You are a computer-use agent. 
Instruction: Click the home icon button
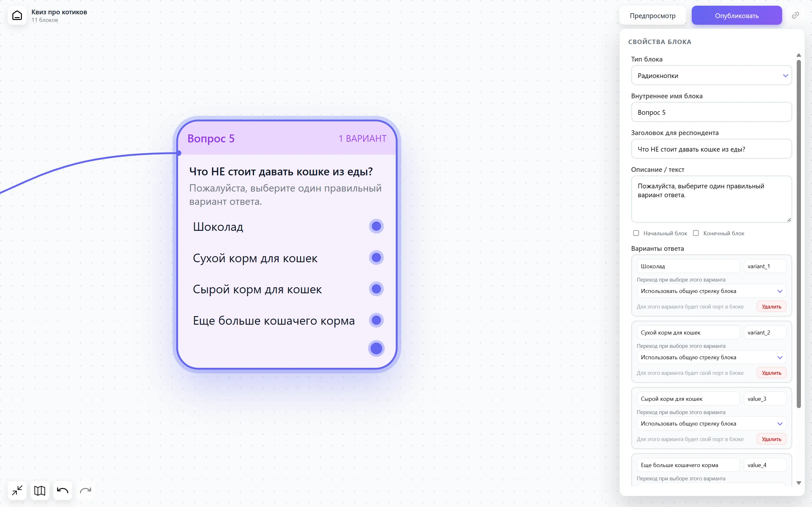[17, 16]
